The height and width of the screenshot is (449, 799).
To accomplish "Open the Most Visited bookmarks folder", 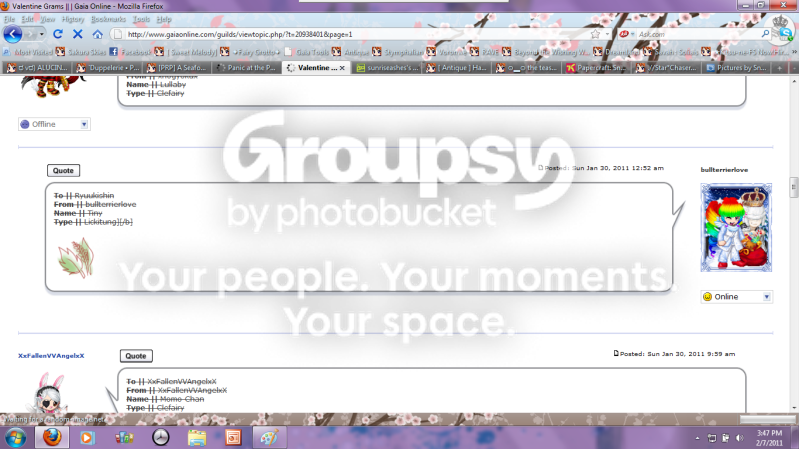I will tap(29, 52).
